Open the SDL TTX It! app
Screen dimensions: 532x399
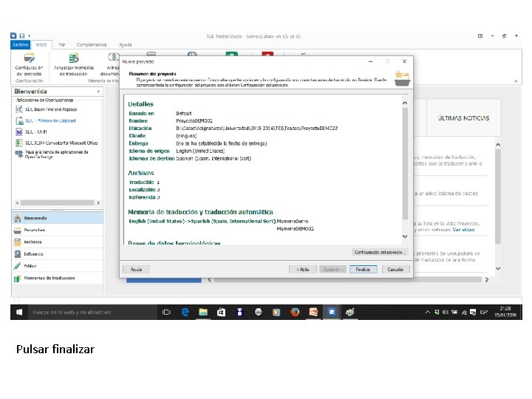(32, 132)
